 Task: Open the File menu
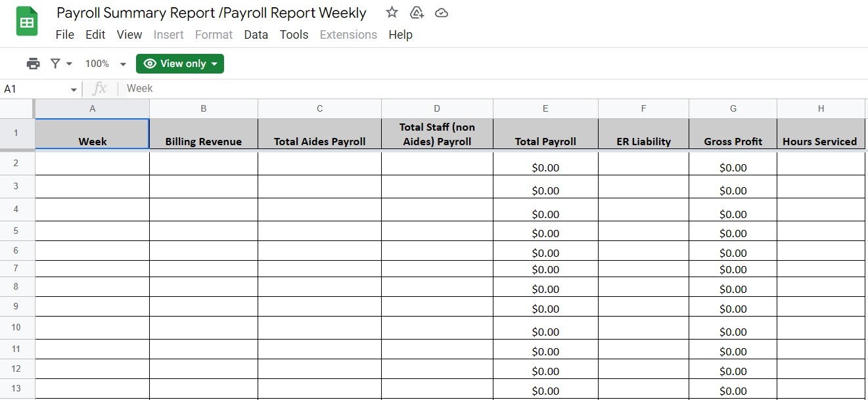click(65, 35)
